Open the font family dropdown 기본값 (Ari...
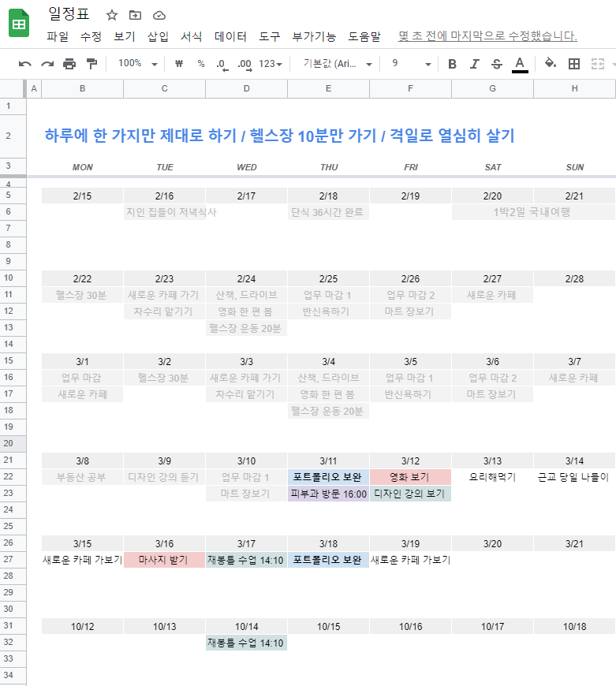Screen dimensions: 616x686 (x=338, y=64)
